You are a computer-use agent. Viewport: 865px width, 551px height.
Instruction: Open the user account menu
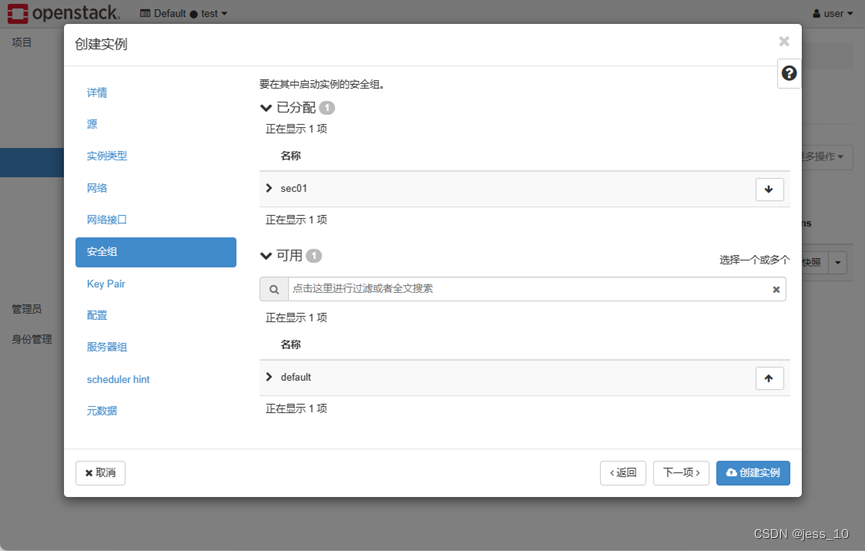click(832, 13)
